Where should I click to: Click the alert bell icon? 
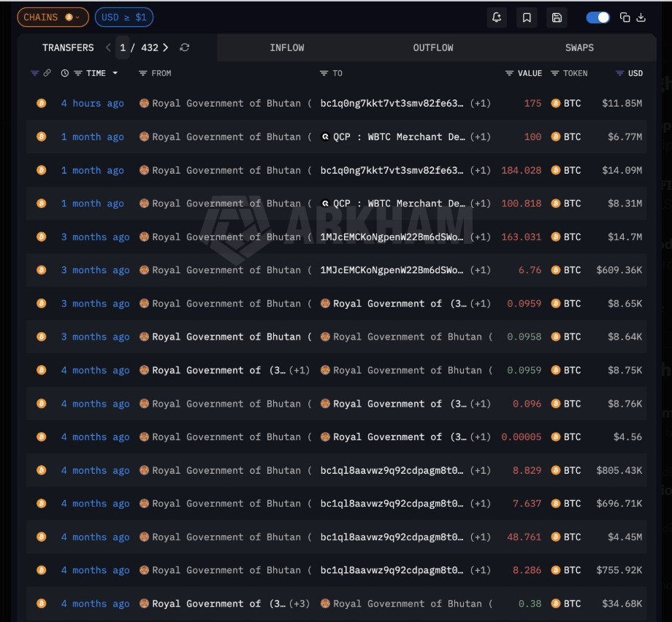click(497, 18)
